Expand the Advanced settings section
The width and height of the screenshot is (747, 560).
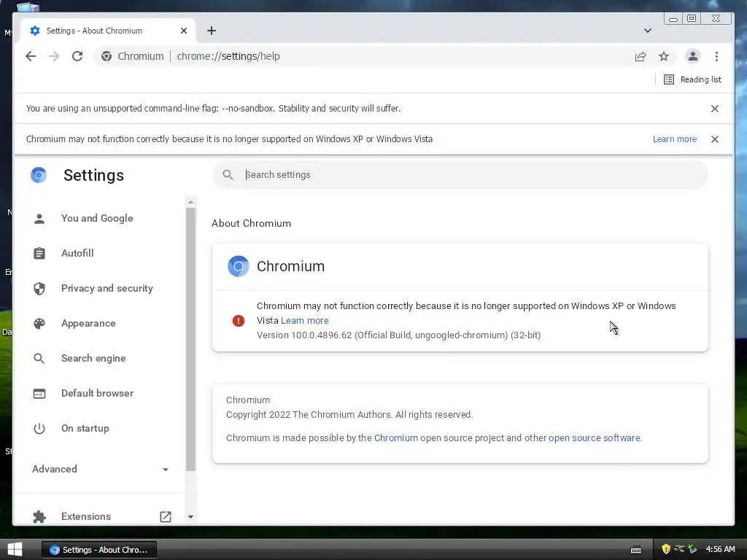point(100,469)
